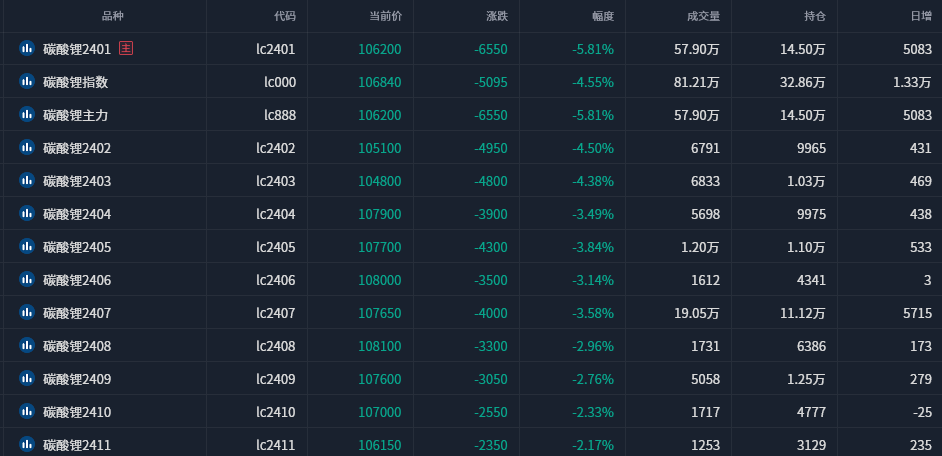Open chart icon beside 碳酸锂2402
The image size is (942, 456).
[26, 147]
